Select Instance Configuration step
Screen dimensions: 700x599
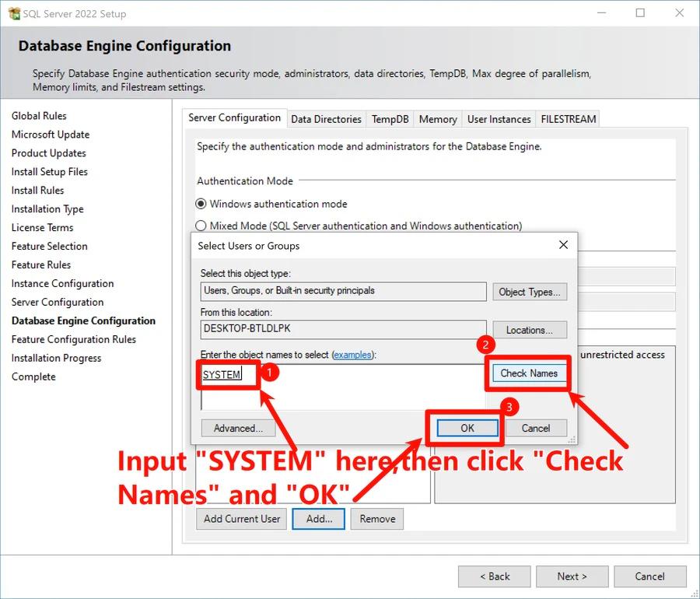62,283
